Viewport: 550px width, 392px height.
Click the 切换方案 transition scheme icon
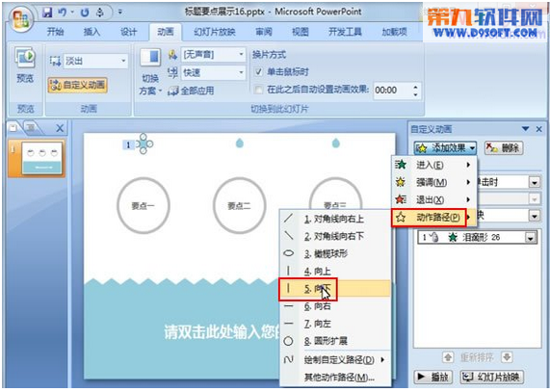150,72
